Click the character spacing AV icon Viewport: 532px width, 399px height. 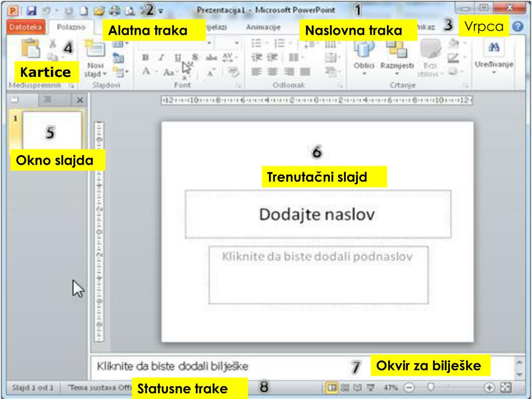[x=228, y=57]
